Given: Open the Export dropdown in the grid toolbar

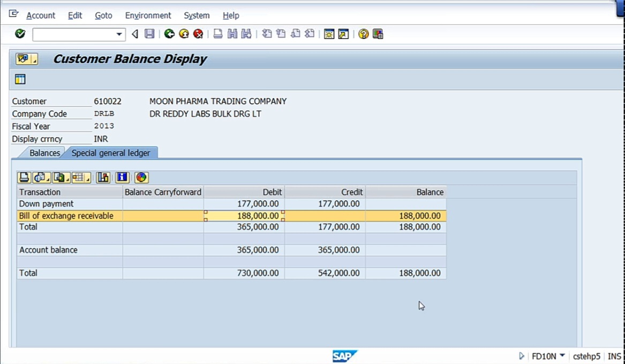Looking at the screenshot, I should (x=62, y=177).
